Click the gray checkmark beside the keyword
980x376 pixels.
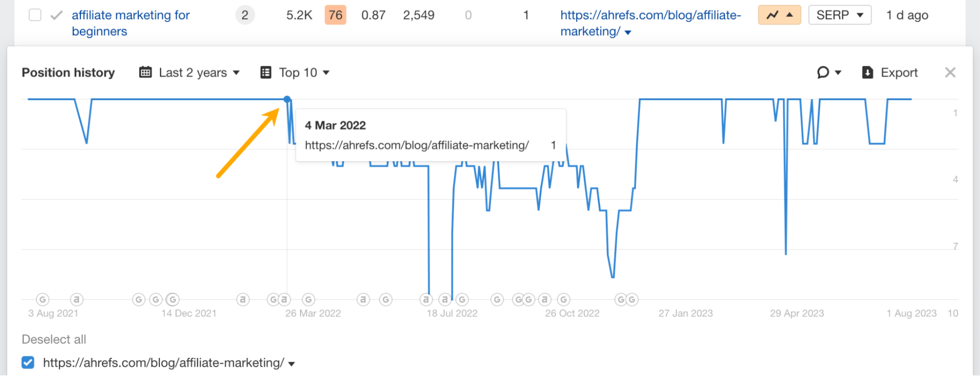click(56, 15)
